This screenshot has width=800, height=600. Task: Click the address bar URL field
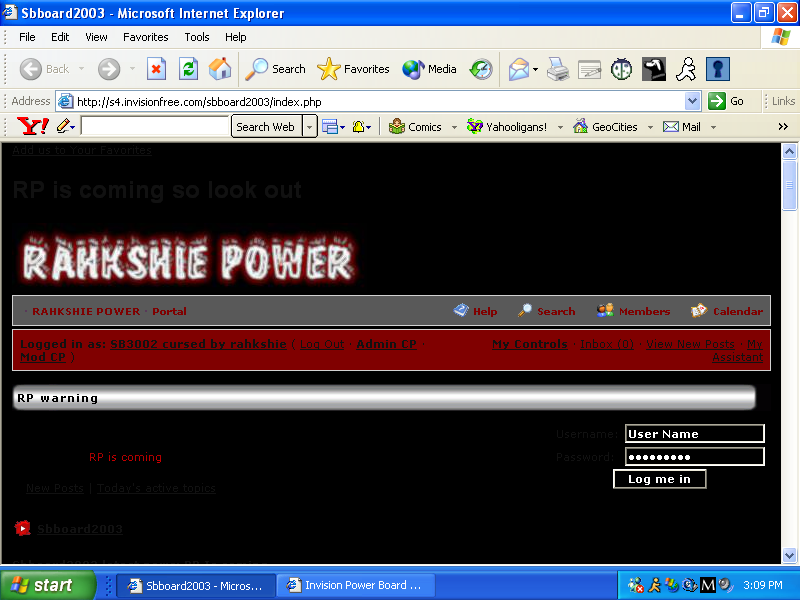point(379,102)
